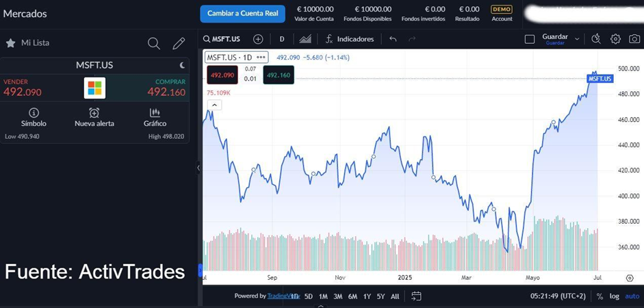Viewport: 644px width, 308px height.
Task: Click the Low 490.940 text
Action: point(22,136)
